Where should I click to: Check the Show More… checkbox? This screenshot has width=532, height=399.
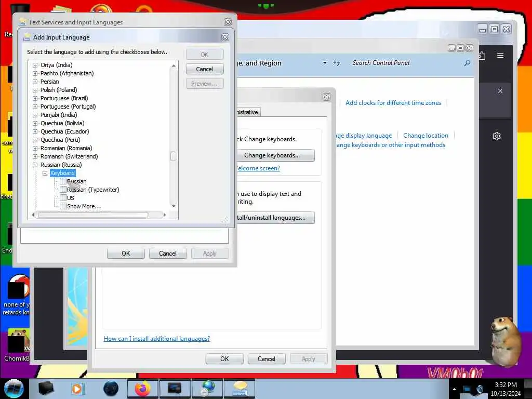pos(63,206)
